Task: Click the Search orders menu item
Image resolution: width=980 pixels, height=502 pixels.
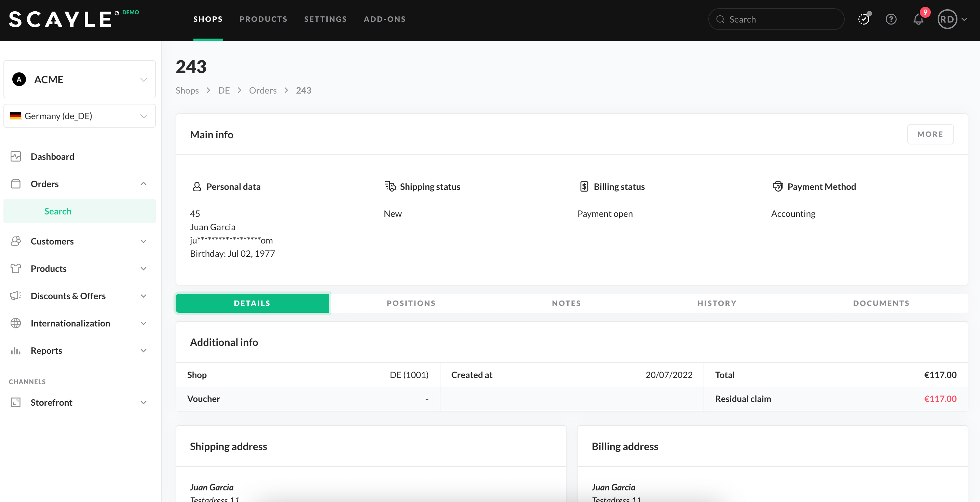Action: tap(58, 211)
